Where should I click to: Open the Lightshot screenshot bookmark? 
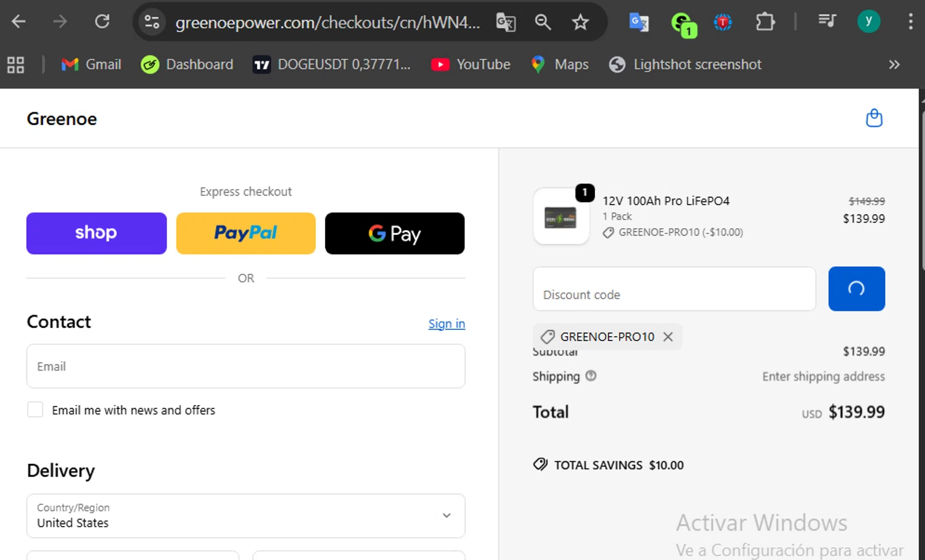click(684, 64)
